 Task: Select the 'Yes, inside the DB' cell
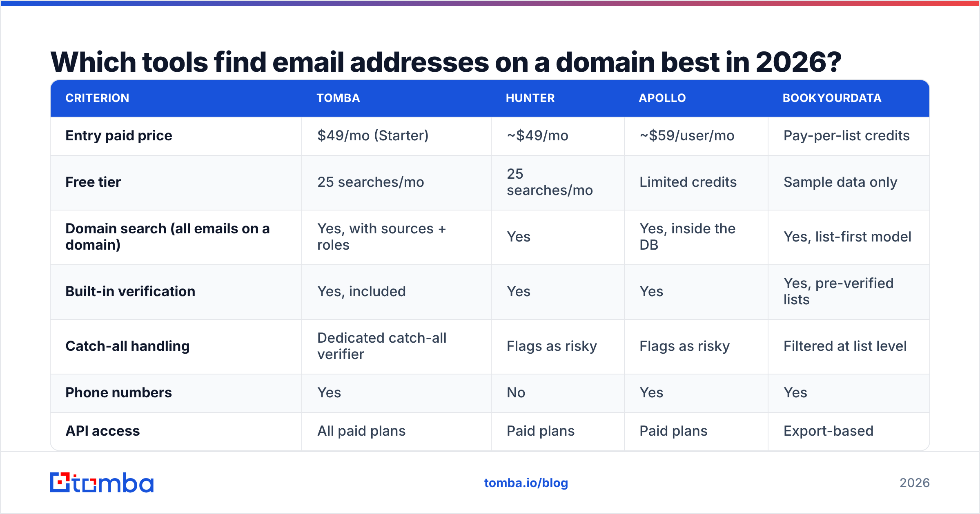[687, 237]
